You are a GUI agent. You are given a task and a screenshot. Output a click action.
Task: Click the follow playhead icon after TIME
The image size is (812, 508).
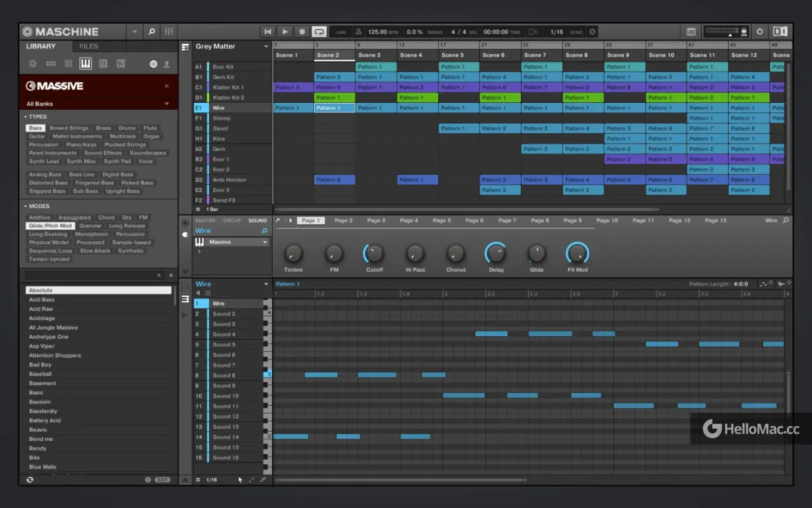point(533,32)
